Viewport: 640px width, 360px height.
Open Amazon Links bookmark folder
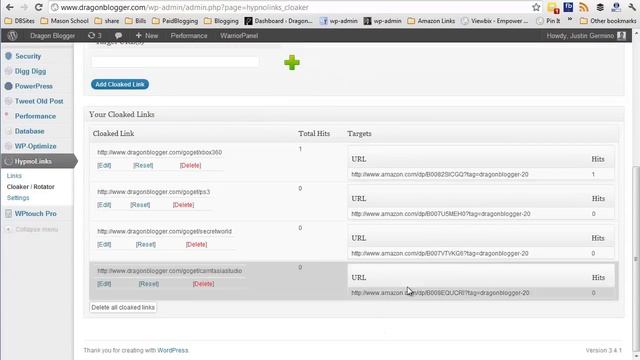tap(431, 21)
